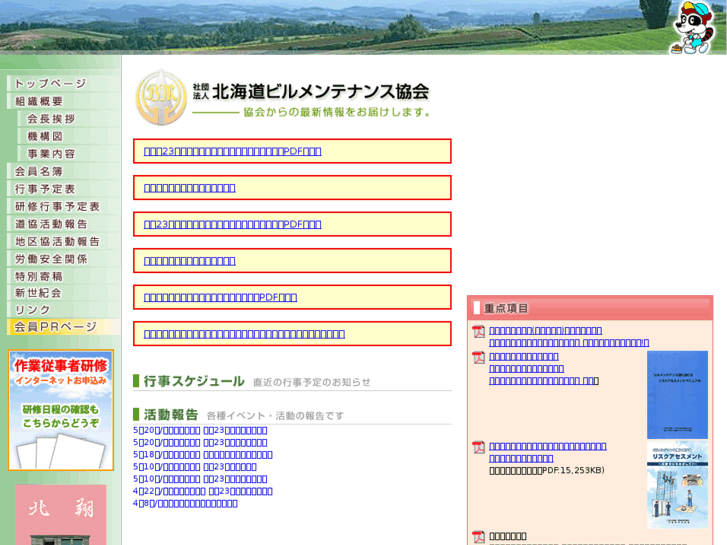Click second PDF icon beside blue manual cover
727x545 pixels.
(x=478, y=358)
